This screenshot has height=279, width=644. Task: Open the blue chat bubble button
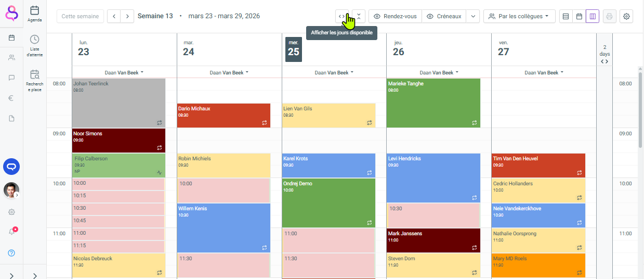click(11, 167)
